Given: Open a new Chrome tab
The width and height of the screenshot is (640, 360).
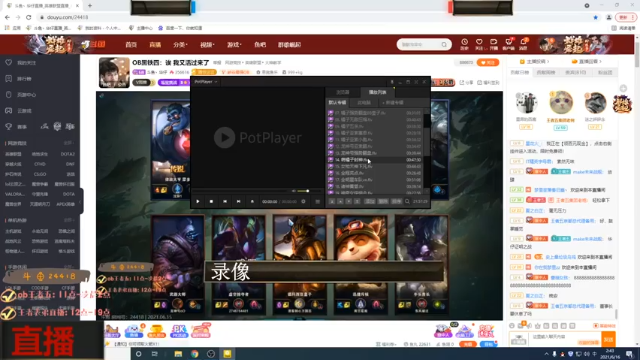Looking at the screenshot, I should coord(90,6).
